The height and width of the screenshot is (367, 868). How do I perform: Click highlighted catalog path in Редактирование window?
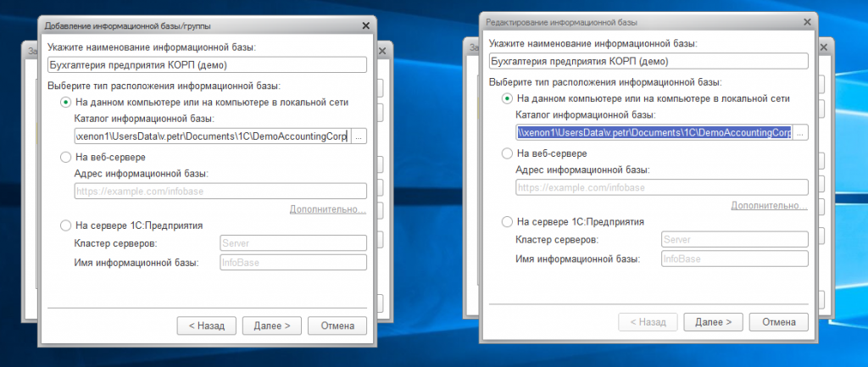tap(654, 133)
